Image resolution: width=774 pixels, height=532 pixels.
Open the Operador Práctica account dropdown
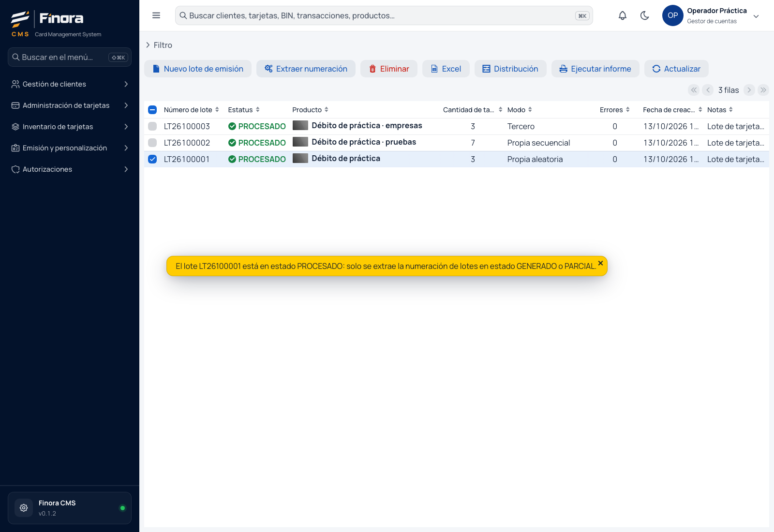[x=756, y=16]
